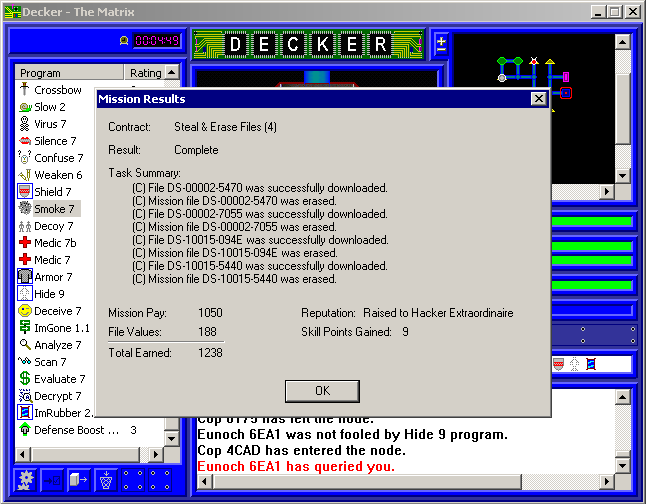The image size is (646, 504).
Task: Click 'Cop 4CAD has entered the node.' message
Action: [302, 450]
